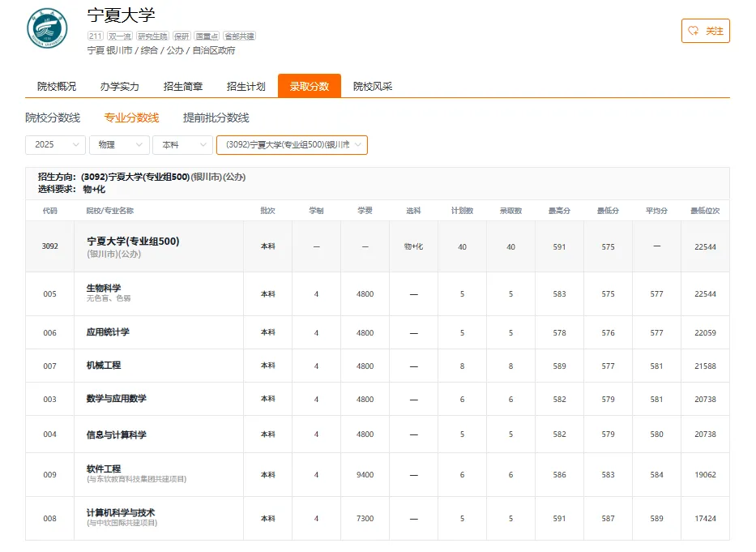756x552 pixels.
Task: Click rank 17424 in 计算机科学与技术 row
Action: [x=705, y=519]
